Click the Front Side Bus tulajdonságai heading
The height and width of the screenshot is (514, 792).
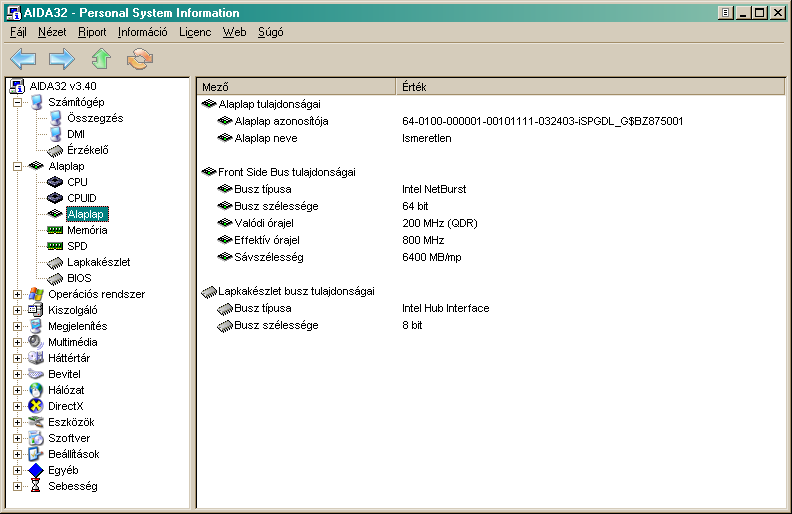pos(286,172)
